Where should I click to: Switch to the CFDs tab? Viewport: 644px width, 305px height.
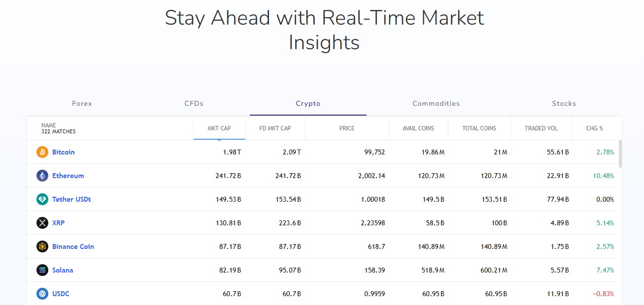click(194, 104)
